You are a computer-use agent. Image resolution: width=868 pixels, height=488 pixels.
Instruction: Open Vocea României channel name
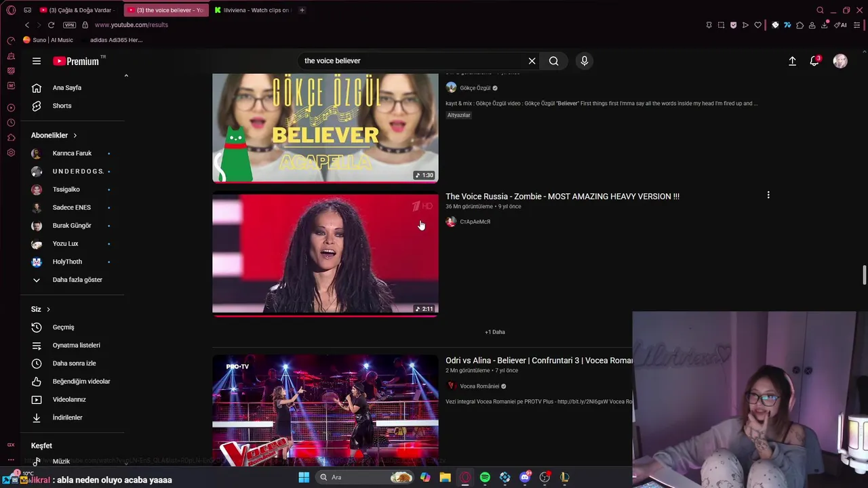click(479, 386)
